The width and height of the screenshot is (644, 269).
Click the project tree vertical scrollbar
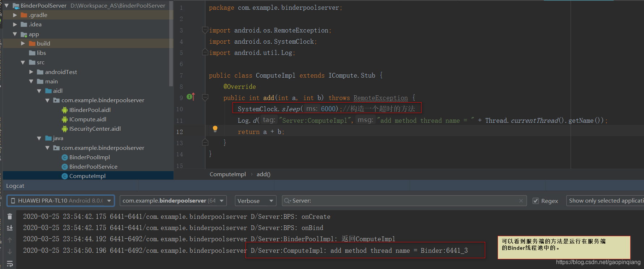coord(171,44)
